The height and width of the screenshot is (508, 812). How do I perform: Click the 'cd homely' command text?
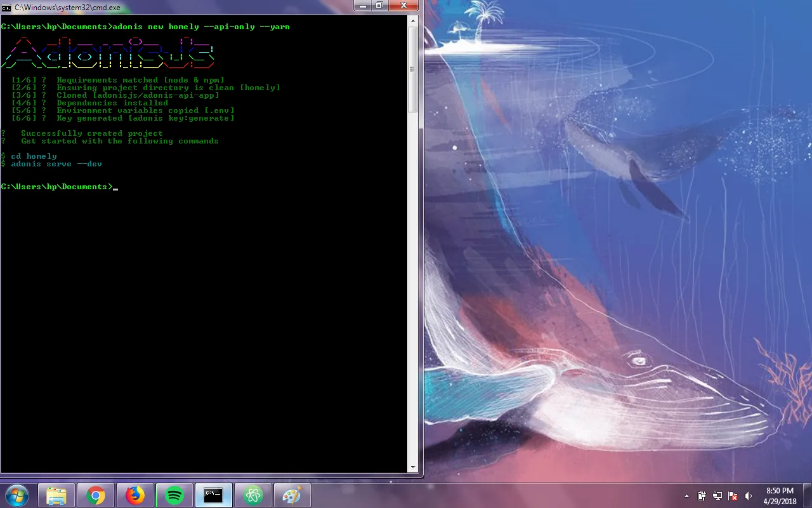coord(34,156)
